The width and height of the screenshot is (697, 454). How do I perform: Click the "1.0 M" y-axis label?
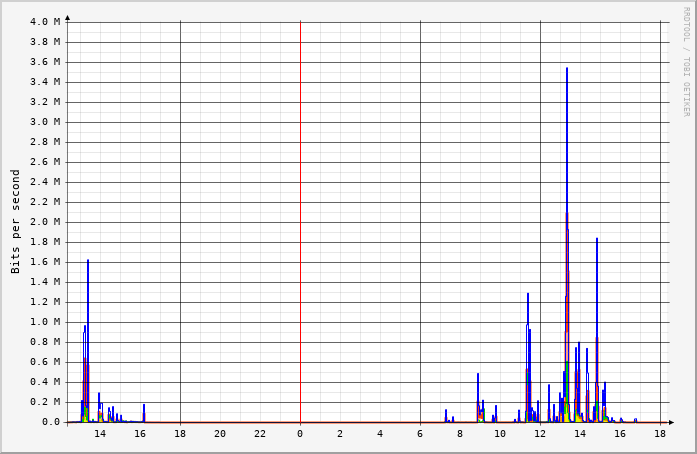[x=45, y=322]
